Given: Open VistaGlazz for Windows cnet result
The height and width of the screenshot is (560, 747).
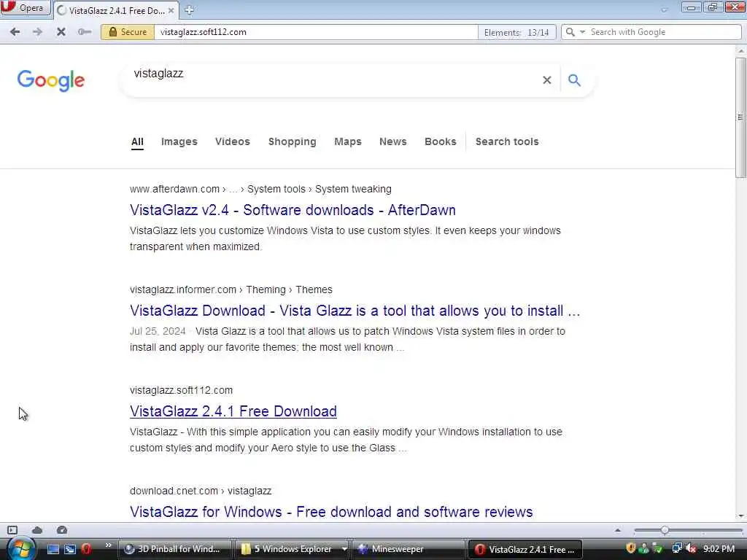Looking at the screenshot, I should pos(331,511).
